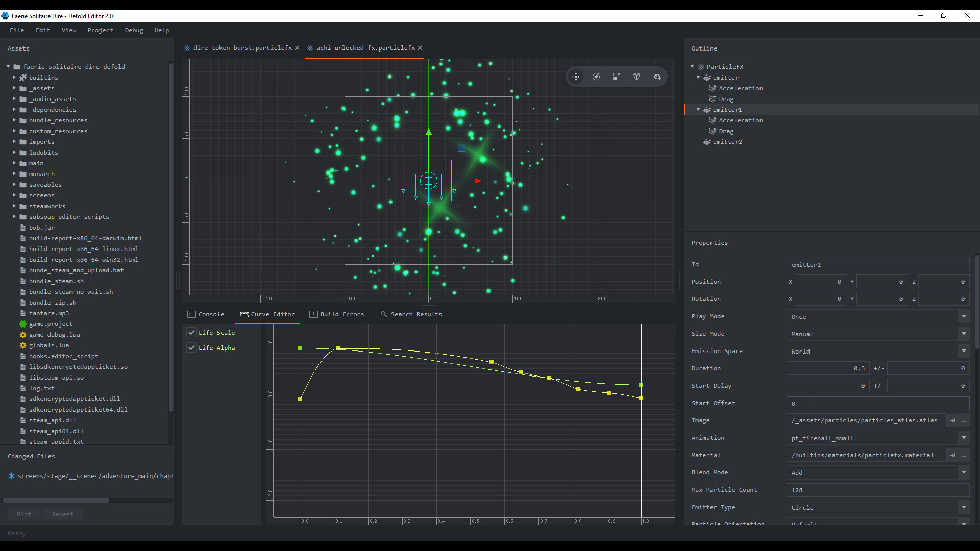Screen dimensions: 980x551
Task: Collapse the emitter1 node in the Outline
Action: click(698, 109)
